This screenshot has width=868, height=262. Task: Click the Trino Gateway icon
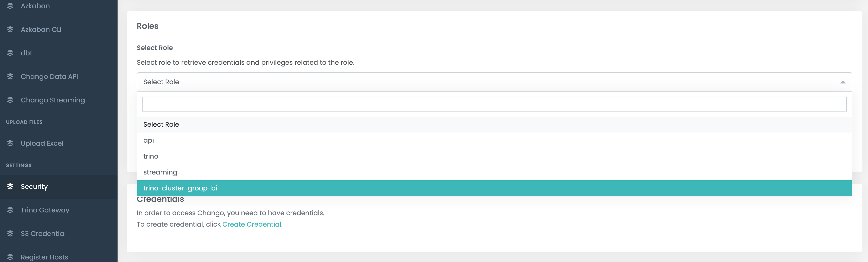(10, 210)
